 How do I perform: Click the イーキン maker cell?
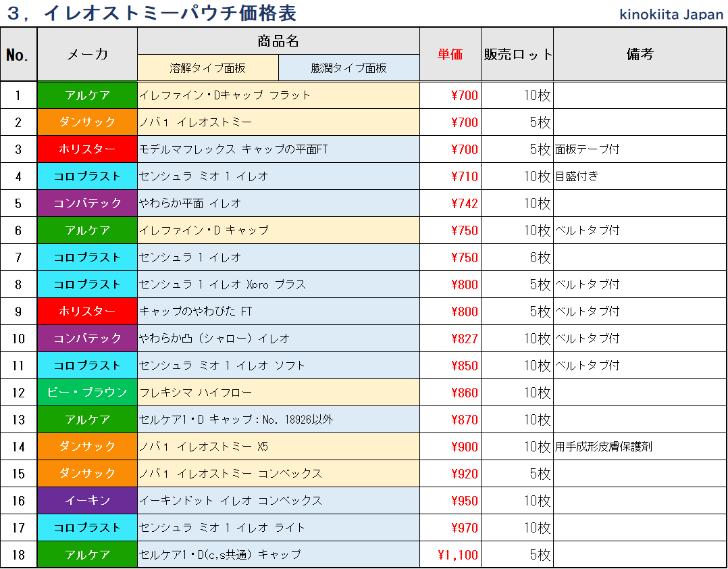87,500
